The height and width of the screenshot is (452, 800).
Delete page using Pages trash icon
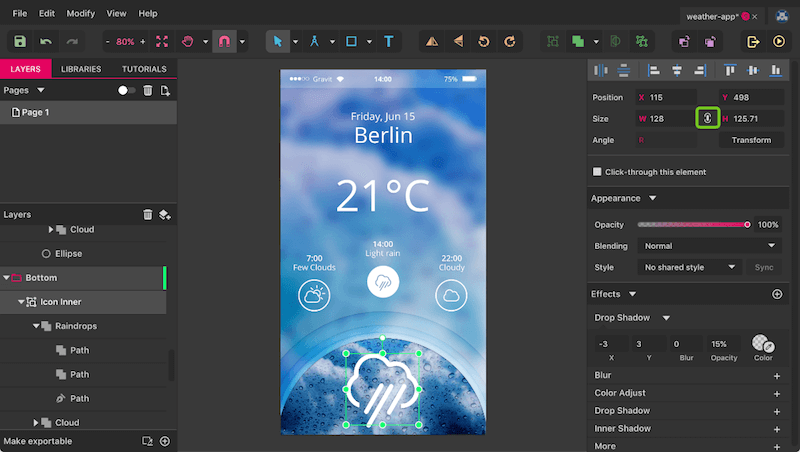[148, 90]
